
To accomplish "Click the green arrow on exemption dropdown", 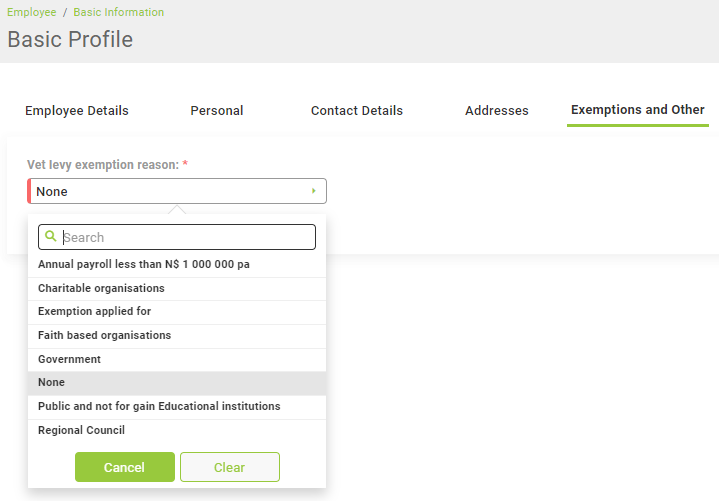I will [313, 191].
